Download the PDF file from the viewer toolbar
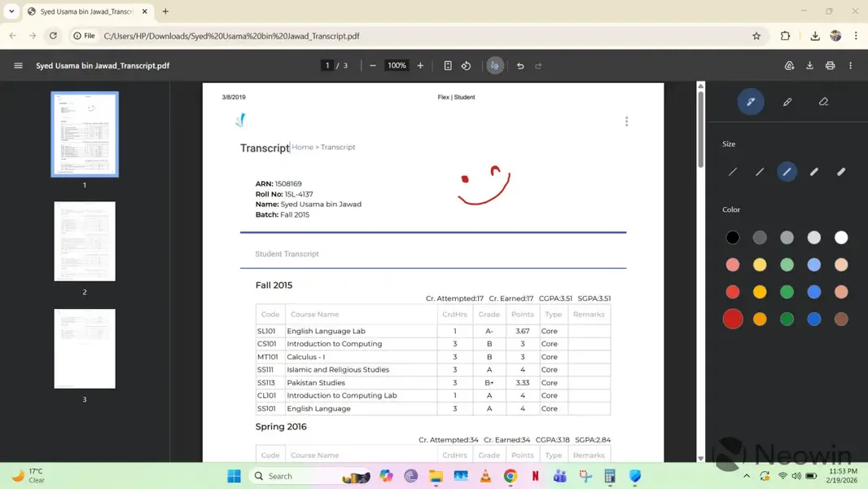The width and height of the screenshot is (868, 489). [x=809, y=66]
